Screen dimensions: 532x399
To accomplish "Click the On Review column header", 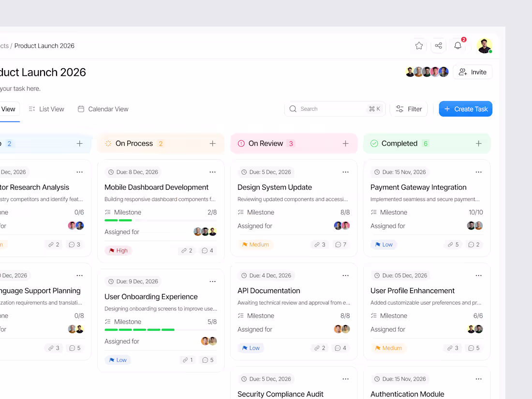I will point(294,144).
